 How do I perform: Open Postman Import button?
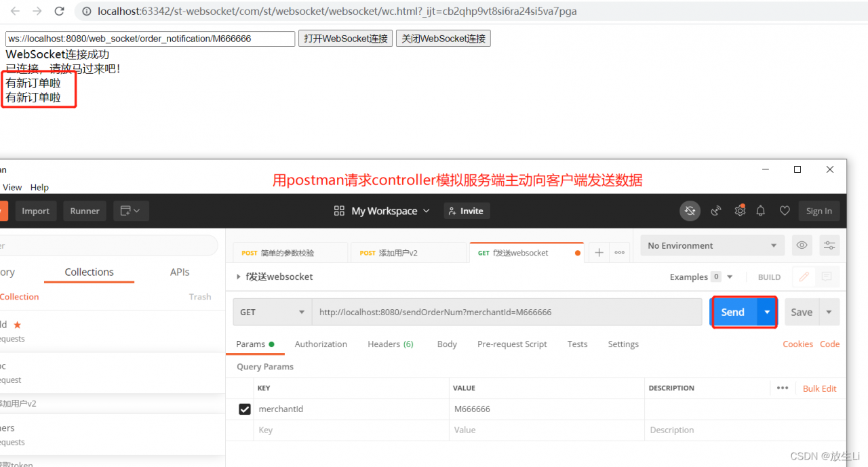click(x=35, y=211)
